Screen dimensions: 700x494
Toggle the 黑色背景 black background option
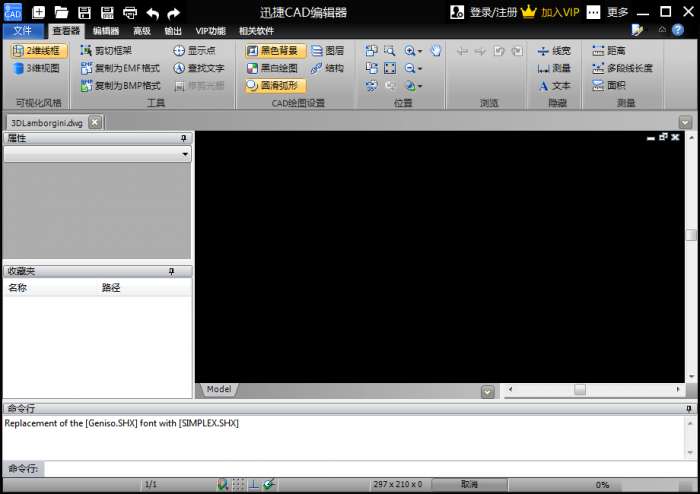271,51
